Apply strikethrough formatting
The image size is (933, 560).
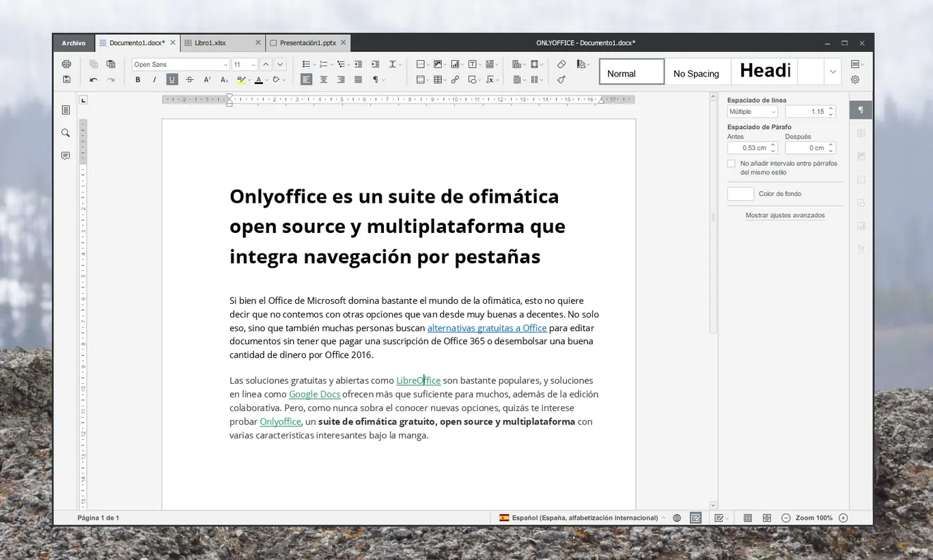[x=190, y=80]
